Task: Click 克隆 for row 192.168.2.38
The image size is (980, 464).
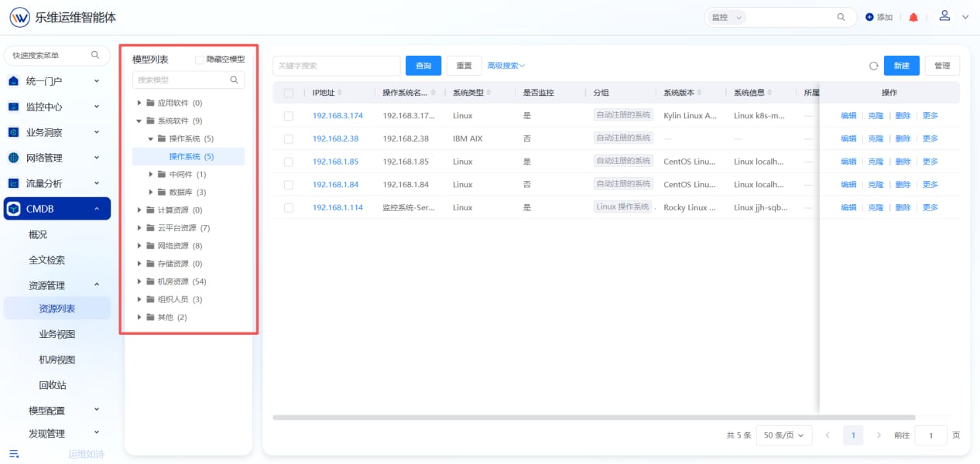Action: click(875, 138)
